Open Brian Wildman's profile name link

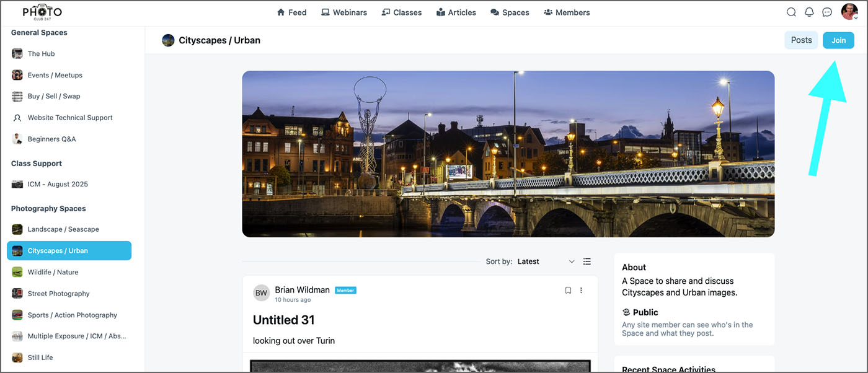tap(303, 290)
